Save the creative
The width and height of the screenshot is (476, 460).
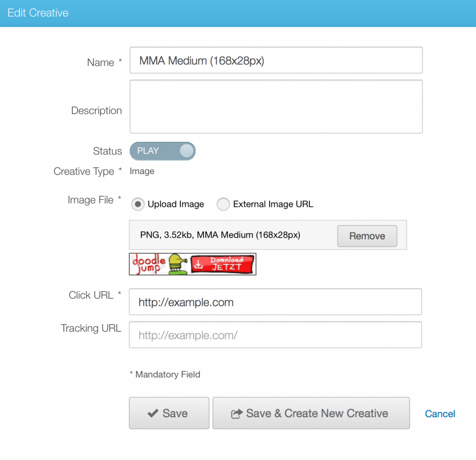click(x=169, y=413)
